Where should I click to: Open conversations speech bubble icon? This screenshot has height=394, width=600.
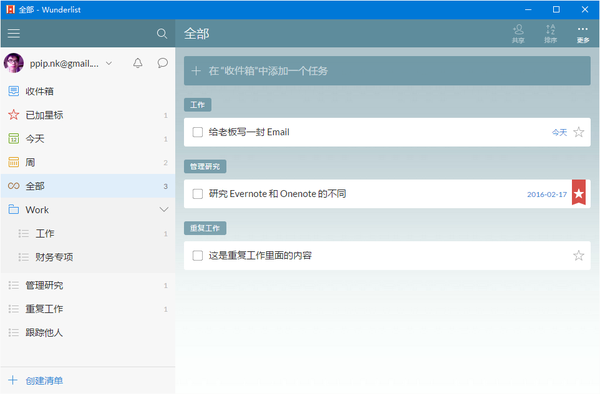pos(163,63)
